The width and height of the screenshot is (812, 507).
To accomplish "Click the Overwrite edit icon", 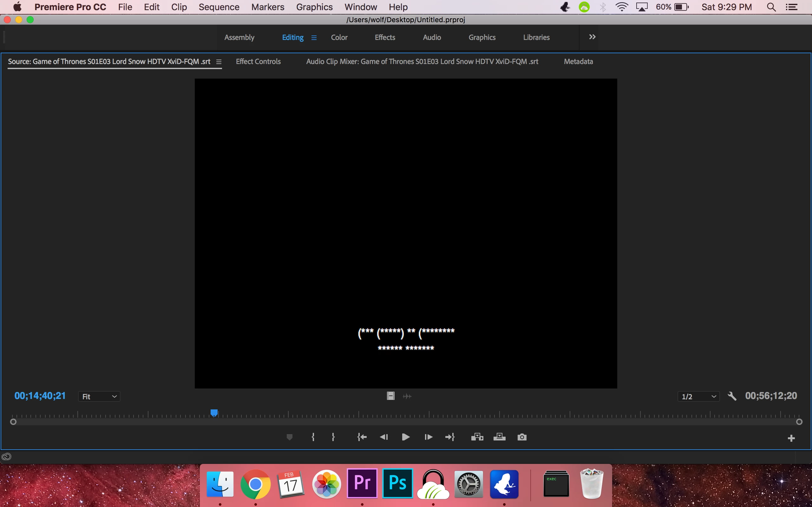I will coord(499,437).
